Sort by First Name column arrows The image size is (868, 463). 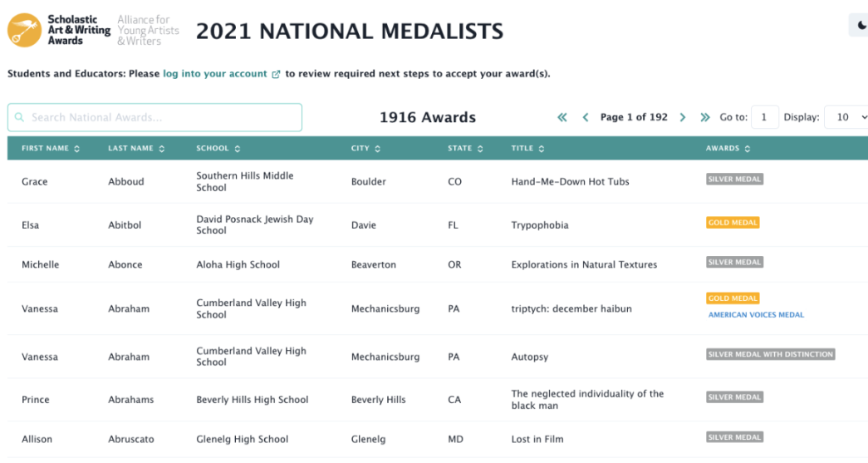tap(77, 149)
